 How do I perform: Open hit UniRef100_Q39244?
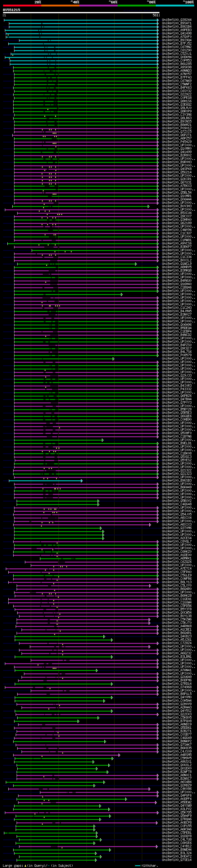(x=176, y=20)
